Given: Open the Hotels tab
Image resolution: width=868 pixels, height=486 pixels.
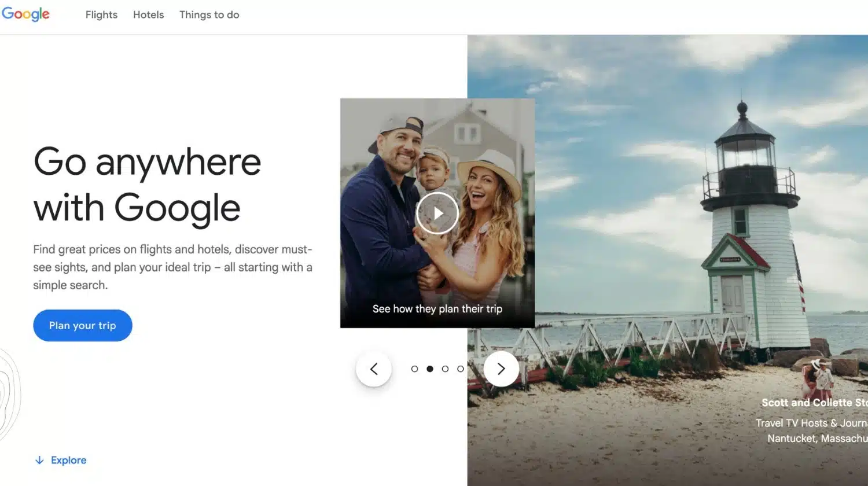Looking at the screenshot, I should point(148,14).
